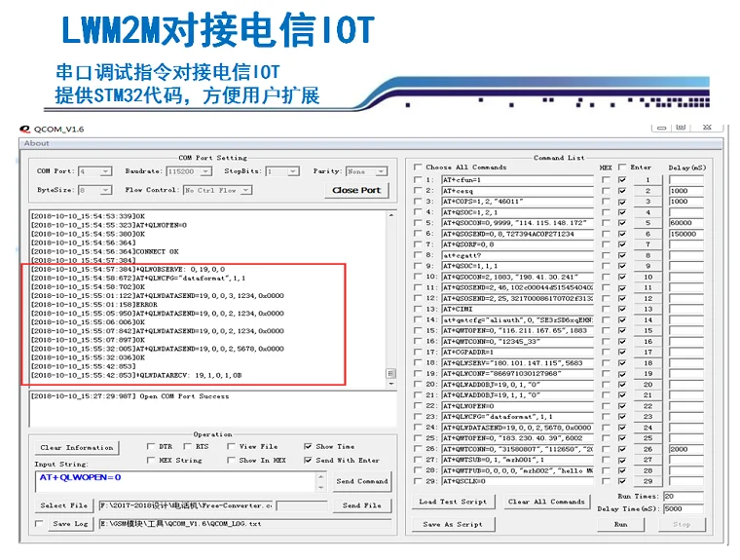Enable the HEX String checkbox
The width and height of the screenshot is (740, 560).
click(x=151, y=460)
